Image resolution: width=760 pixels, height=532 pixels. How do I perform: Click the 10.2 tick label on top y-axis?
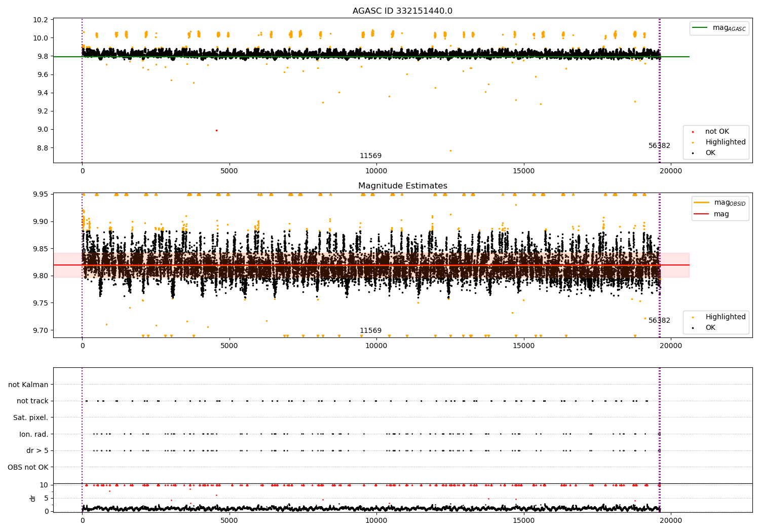point(41,20)
